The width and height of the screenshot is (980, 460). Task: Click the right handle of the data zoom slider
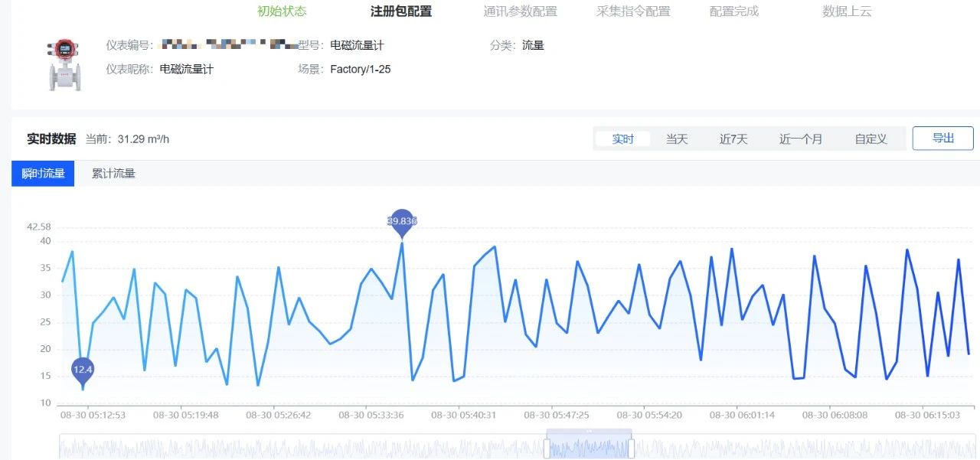coord(631,449)
